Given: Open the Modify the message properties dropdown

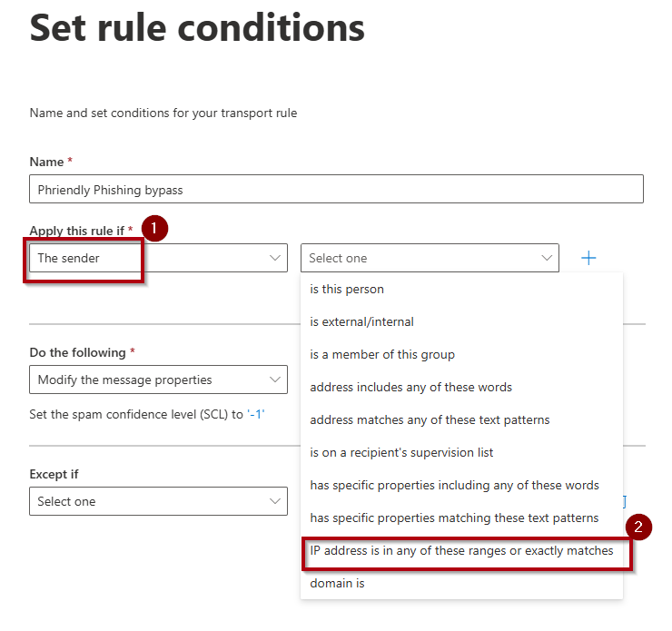Looking at the screenshot, I should (x=158, y=380).
